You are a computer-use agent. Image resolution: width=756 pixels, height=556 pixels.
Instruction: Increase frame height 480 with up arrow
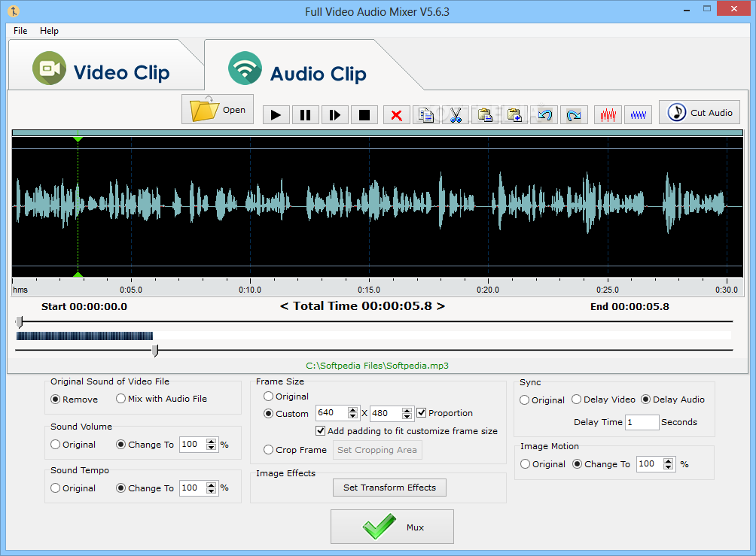pyautogui.click(x=407, y=410)
